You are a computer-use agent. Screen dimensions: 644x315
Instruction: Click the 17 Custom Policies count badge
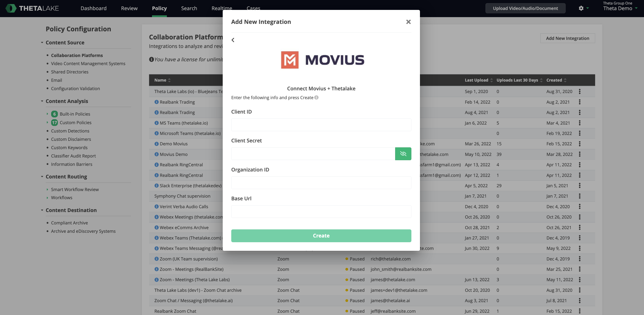point(54,122)
